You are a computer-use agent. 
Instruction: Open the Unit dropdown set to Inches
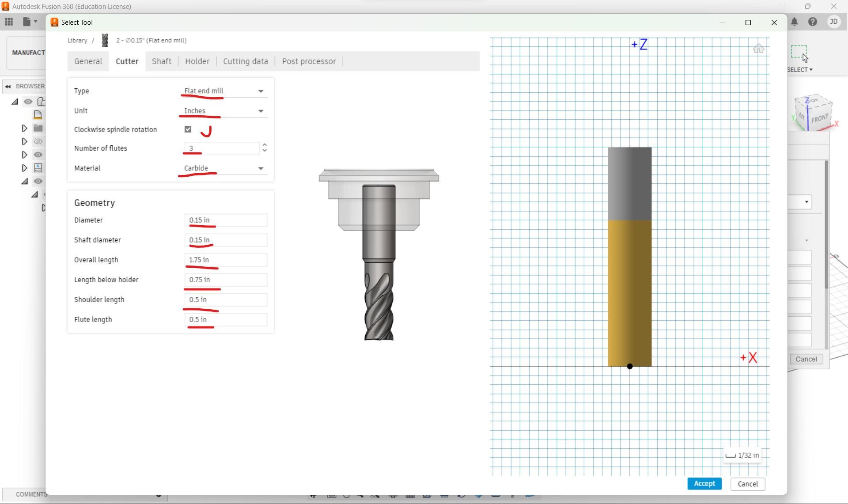pos(224,111)
